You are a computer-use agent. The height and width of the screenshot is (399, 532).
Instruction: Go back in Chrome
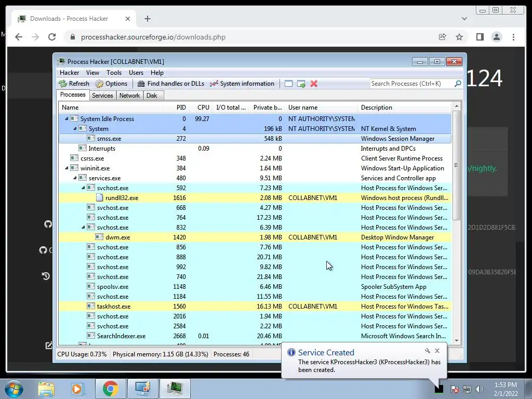point(19,37)
